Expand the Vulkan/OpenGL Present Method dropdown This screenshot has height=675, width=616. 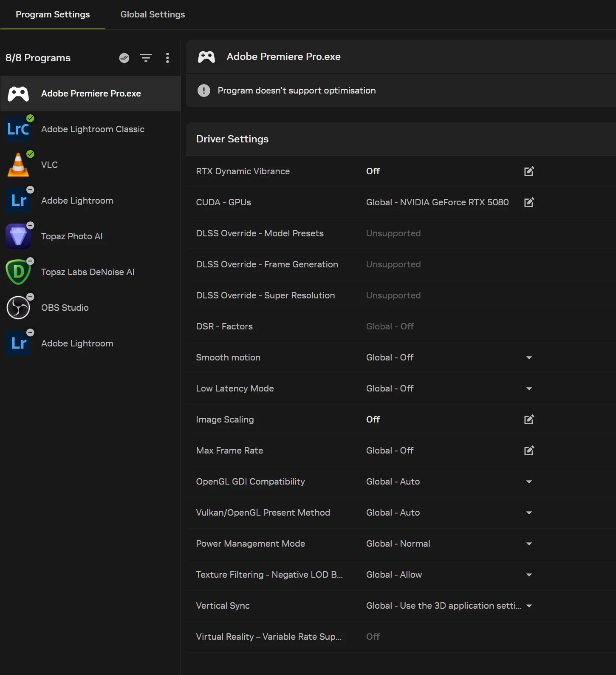click(529, 513)
